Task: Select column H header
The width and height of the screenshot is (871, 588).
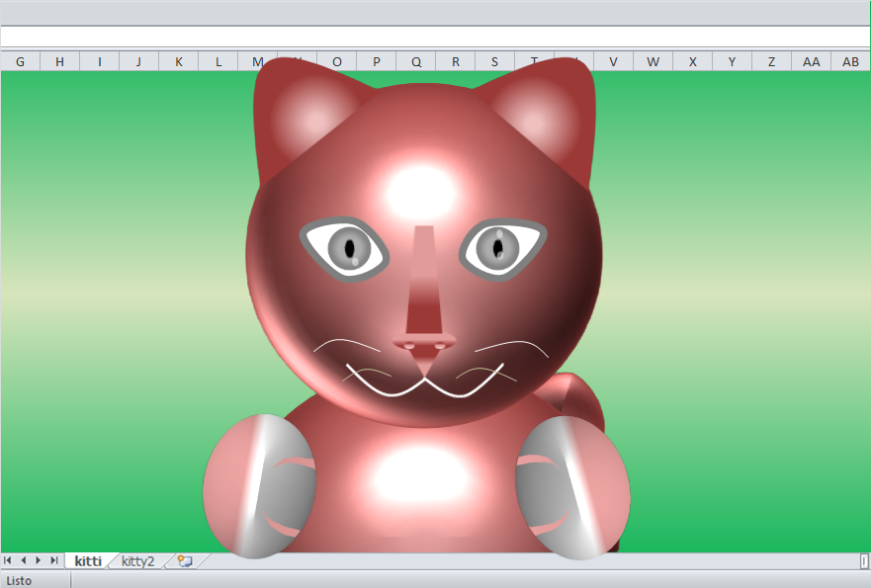Action: tap(59, 61)
